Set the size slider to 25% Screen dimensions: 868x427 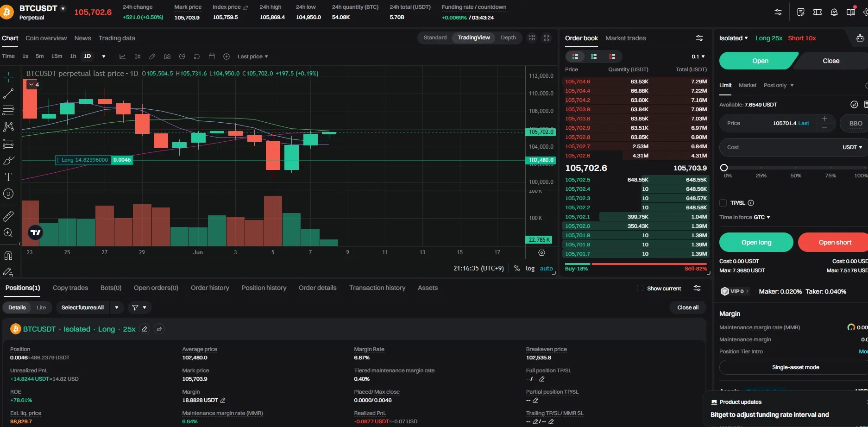(761, 168)
